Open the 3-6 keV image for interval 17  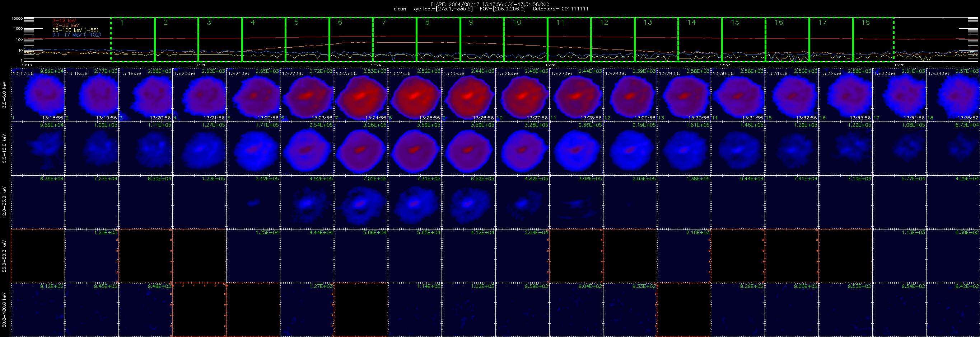[x=900, y=95]
